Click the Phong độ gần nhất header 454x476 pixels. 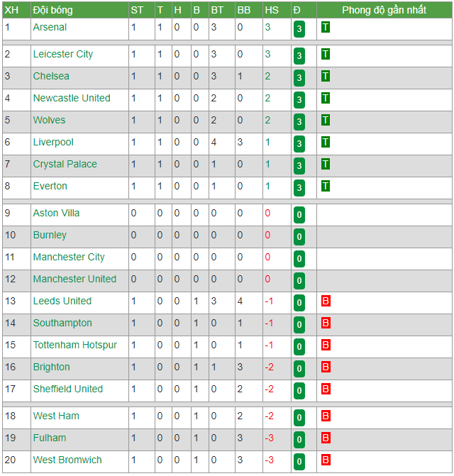384,10
